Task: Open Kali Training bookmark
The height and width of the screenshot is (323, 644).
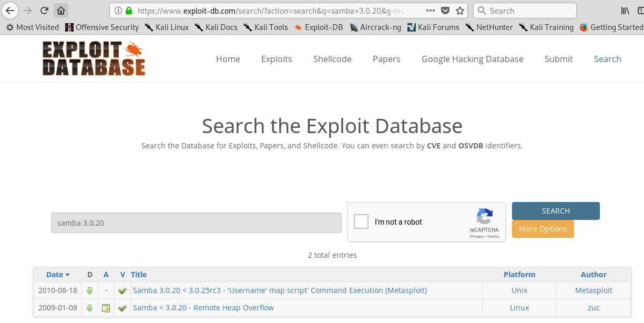Action: [546, 27]
